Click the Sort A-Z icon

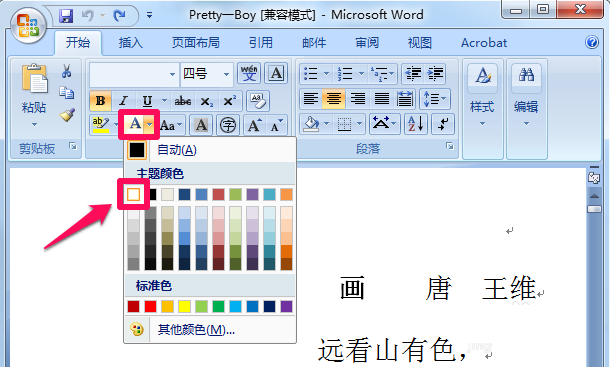416,124
